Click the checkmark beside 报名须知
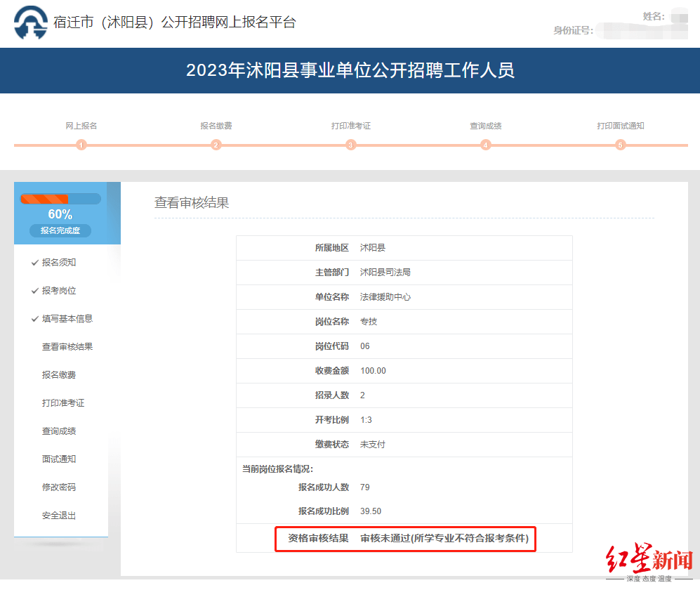Image resolution: width=700 pixels, height=590 pixels. click(35, 263)
